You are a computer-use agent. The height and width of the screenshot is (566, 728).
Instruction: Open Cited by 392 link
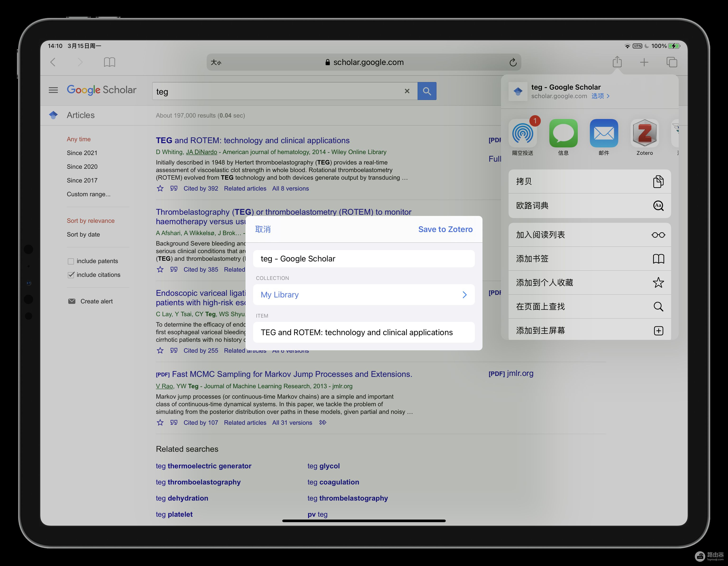[x=201, y=188]
